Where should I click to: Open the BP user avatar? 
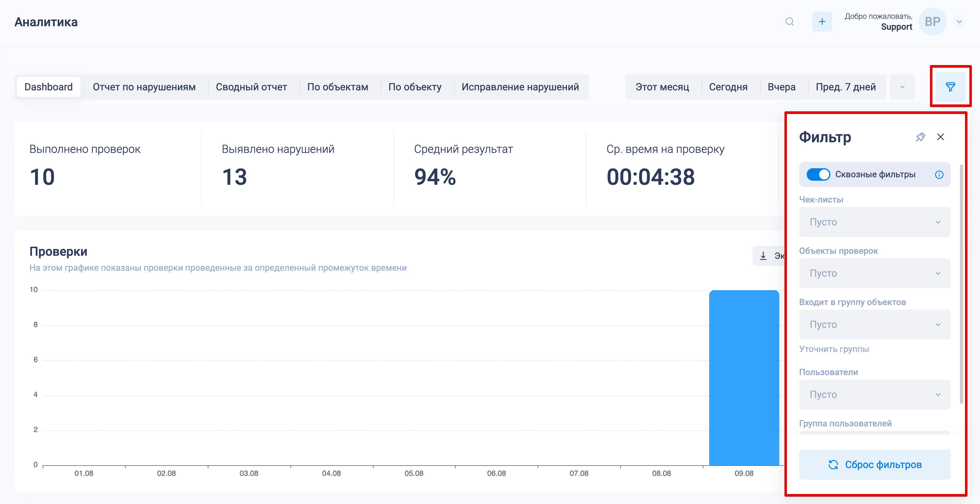click(932, 22)
